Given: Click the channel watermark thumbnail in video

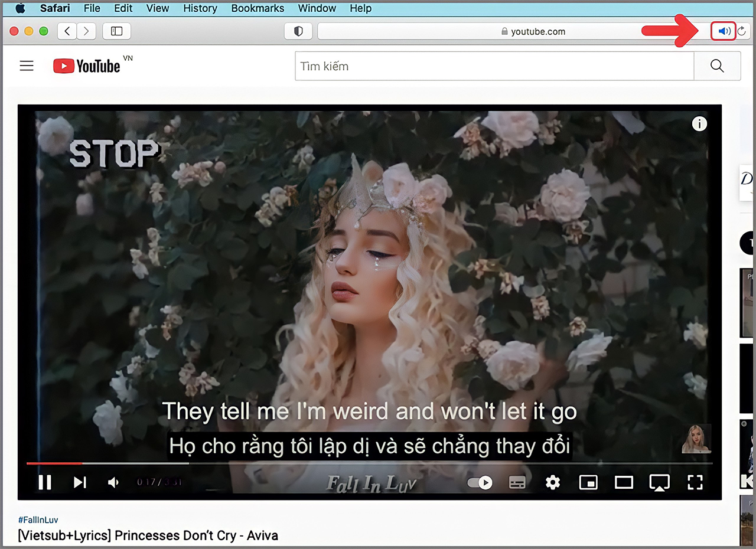Looking at the screenshot, I should 696,439.
